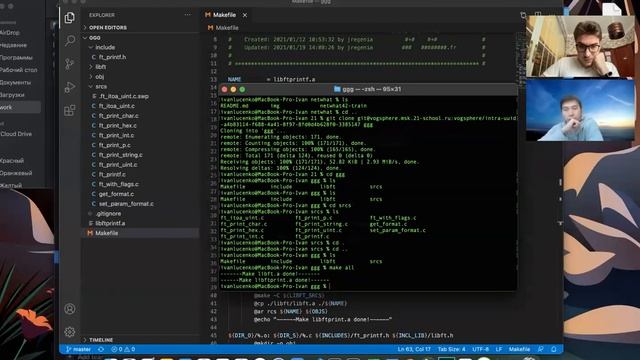Open the errors and warnings counter
The height and width of the screenshot is (360, 640).
tap(123, 349)
